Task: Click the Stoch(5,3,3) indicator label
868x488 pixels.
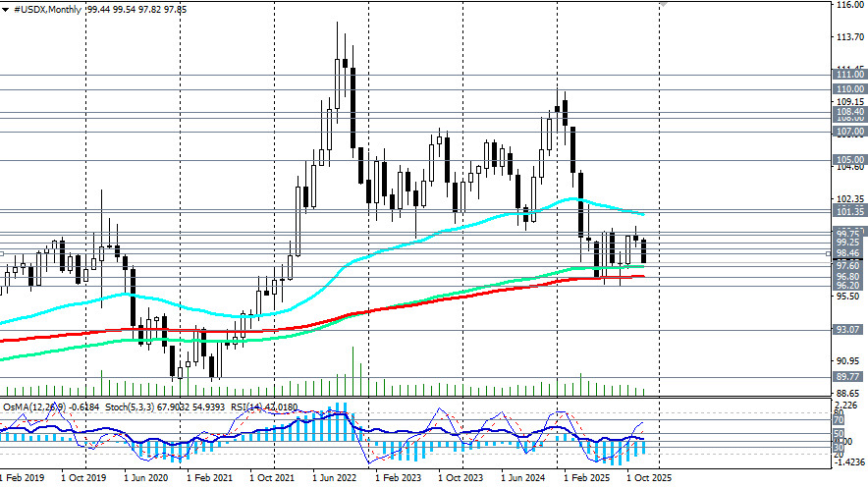Action: 130,407
